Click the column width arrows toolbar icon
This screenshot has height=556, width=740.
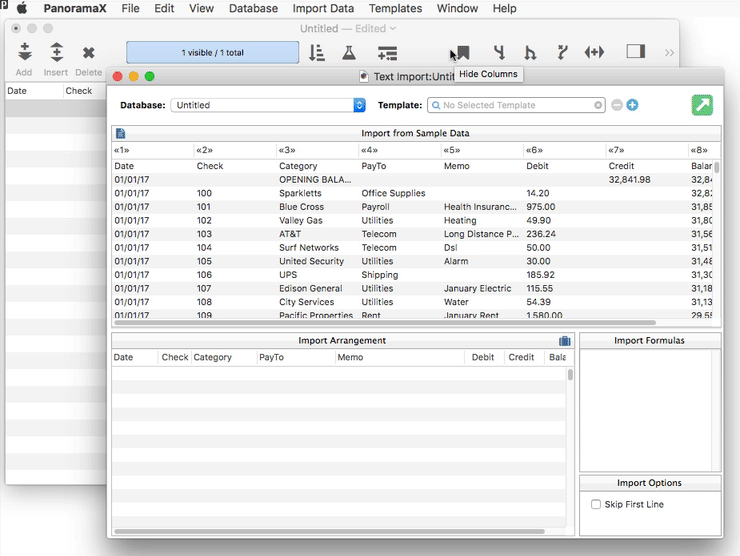click(x=594, y=52)
